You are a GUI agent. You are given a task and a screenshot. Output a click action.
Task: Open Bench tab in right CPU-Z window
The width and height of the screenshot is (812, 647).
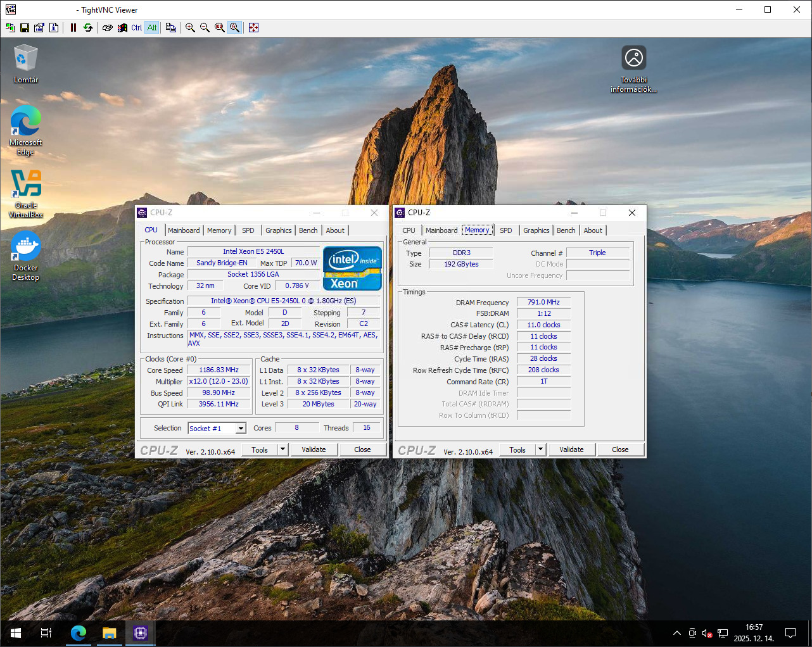point(566,230)
